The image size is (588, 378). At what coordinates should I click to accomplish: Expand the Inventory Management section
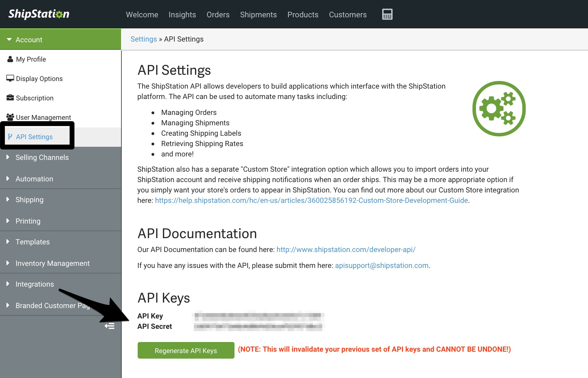pyautogui.click(x=61, y=263)
